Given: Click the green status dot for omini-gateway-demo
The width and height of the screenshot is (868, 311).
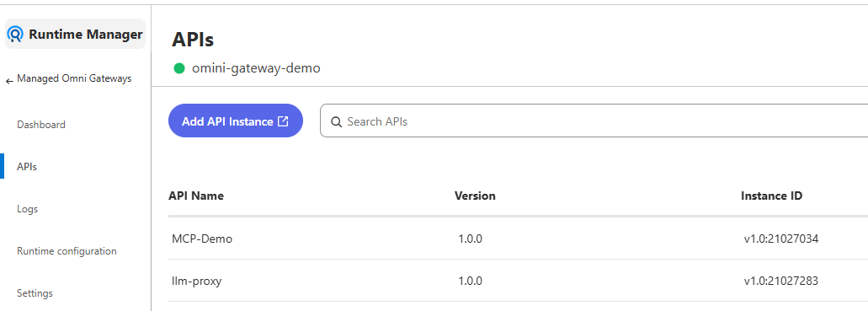Looking at the screenshot, I should (x=178, y=69).
